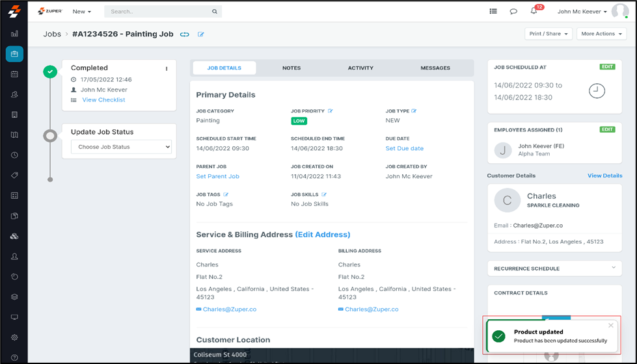Open the jobs briefcase icon in sidebar

(14, 54)
